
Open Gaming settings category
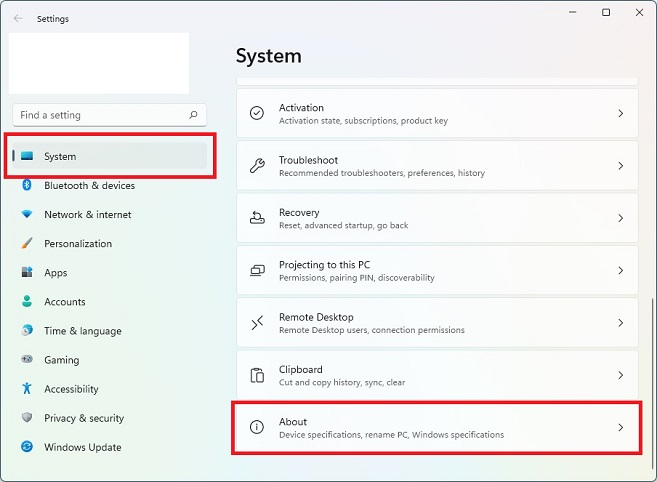109,359
